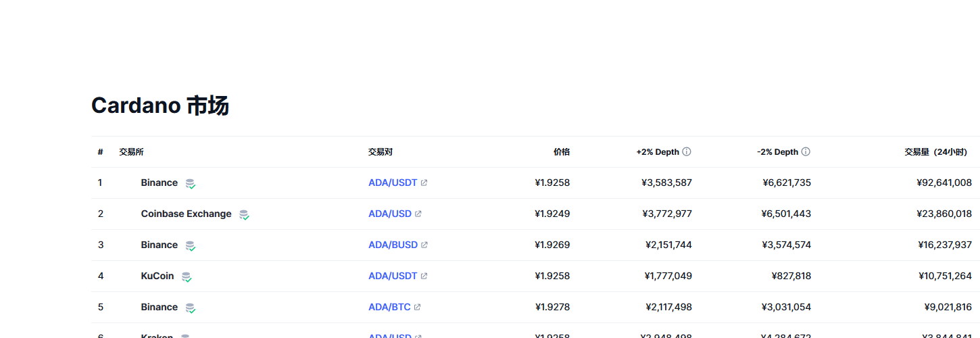Click the KuCoin exchange name
This screenshot has width=980, height=338.
pos(157,276)
